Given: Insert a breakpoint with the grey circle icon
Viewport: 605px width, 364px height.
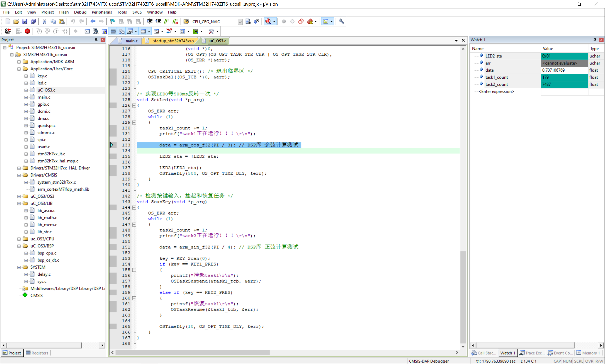Looking at the screenshot, I should (x=284, y=21).
